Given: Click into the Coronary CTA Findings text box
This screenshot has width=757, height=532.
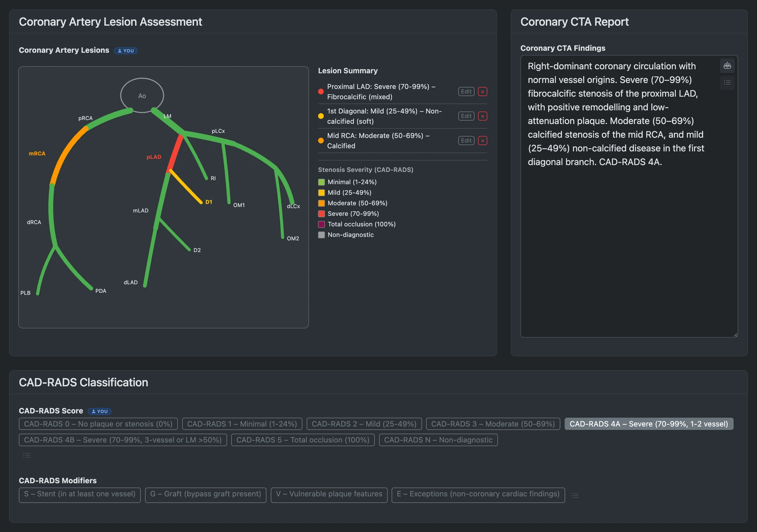Looking at the screenshot, I should coord(629,196).
